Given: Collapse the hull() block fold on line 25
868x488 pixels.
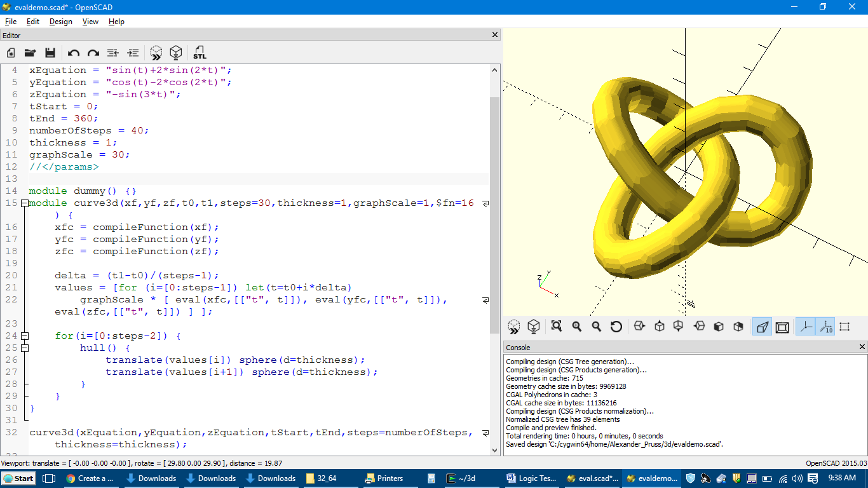Looking at the screenshot, I should 24,348.
